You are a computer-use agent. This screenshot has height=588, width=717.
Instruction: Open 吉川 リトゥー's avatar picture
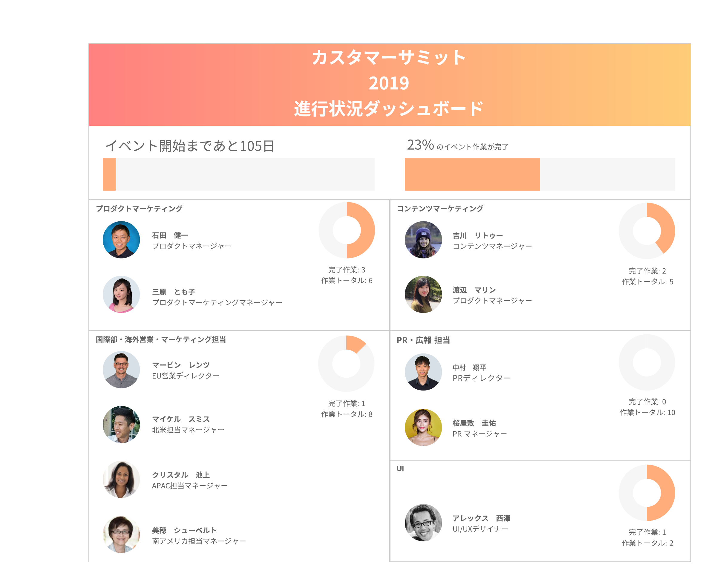tap(423, 240)
